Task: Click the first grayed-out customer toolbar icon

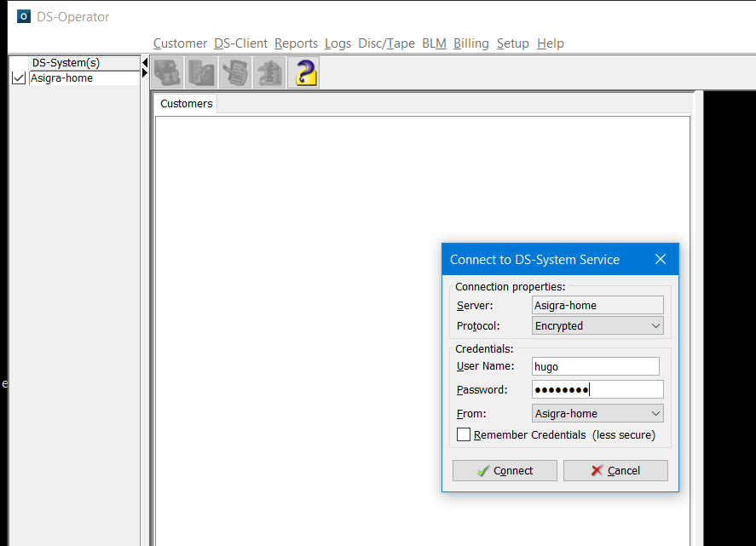Action: tap(168, 72)
